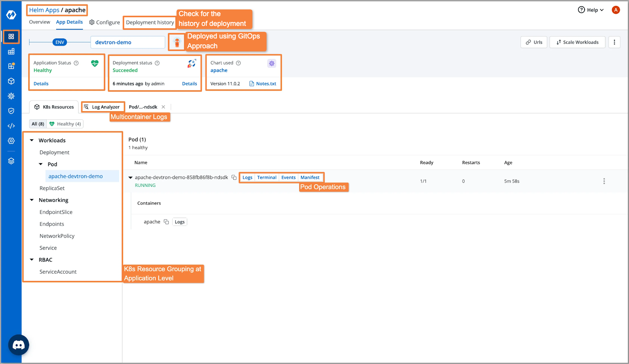Open the Configure tab
Screen dimensions: 629x364
coord(105,22)
